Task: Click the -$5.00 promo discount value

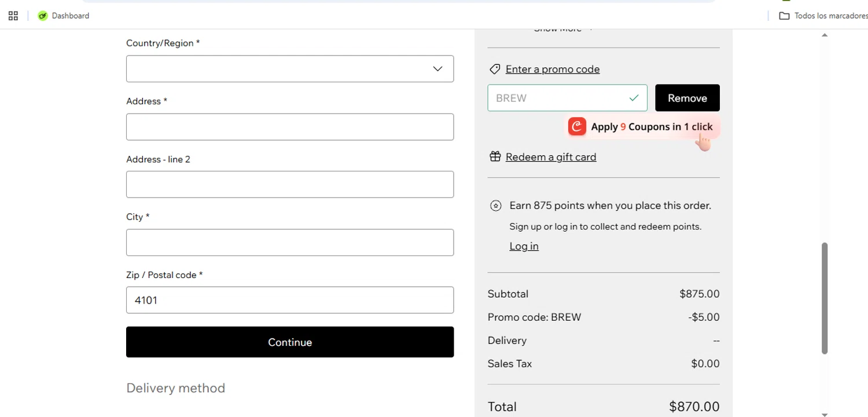Action: (x=704, y=317)
